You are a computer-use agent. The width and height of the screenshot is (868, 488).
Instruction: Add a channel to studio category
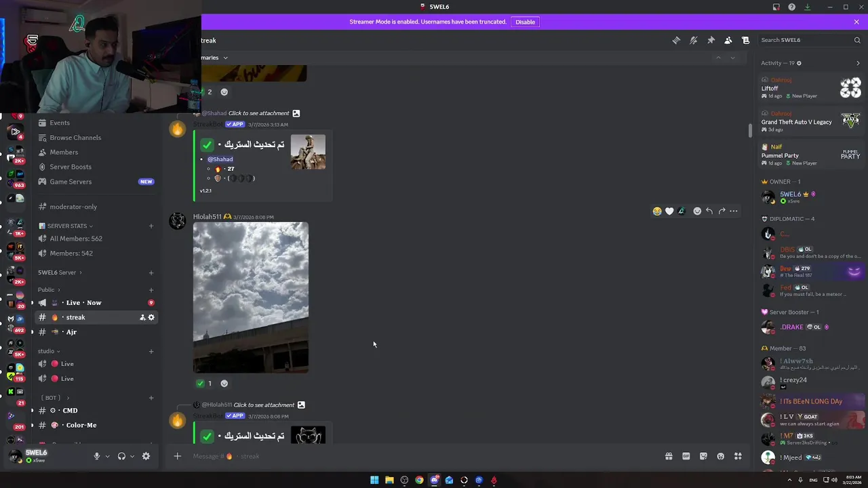(x=151, y=351)
